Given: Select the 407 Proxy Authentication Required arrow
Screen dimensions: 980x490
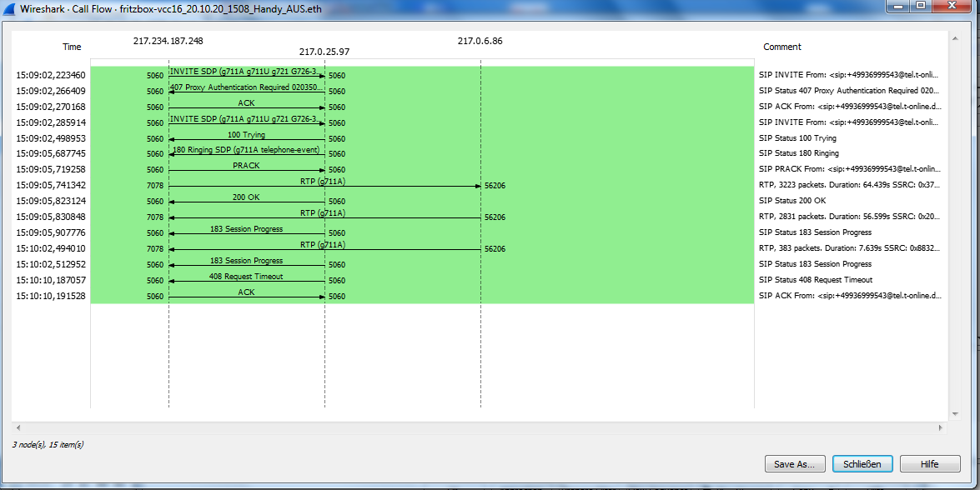Looking at the screenshot, I should pos(246,87).
